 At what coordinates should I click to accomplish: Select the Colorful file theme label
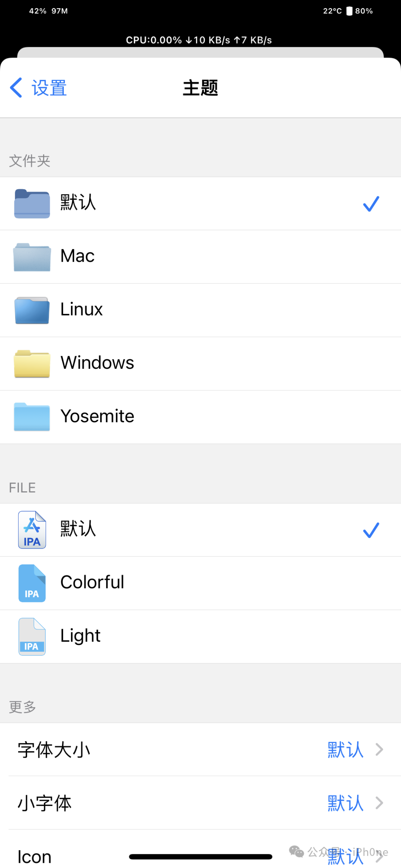92,582
